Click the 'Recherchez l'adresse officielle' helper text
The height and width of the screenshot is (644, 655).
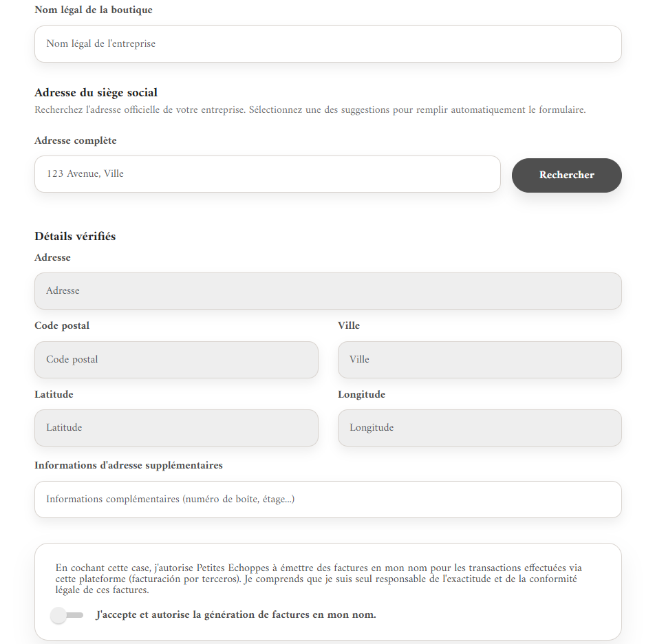coord(310,110)
